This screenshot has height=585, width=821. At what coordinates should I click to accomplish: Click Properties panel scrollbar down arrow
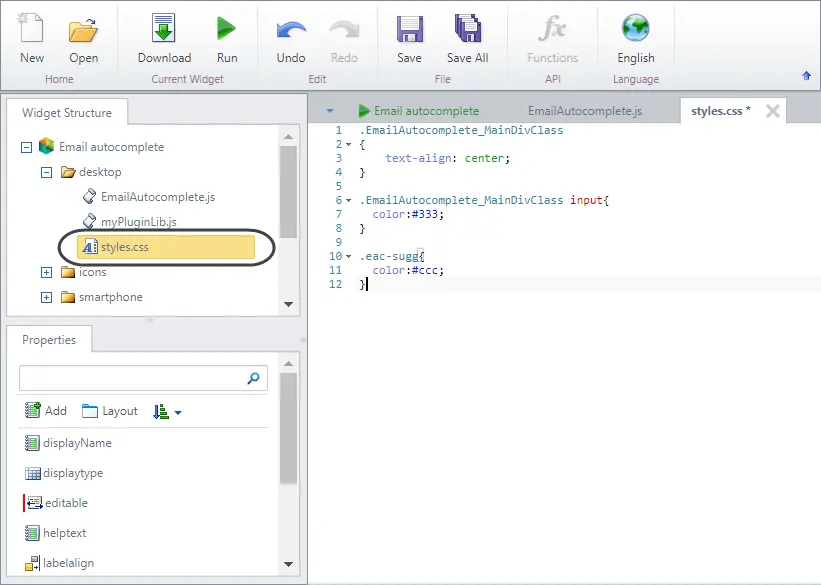[x=289, y=564]
